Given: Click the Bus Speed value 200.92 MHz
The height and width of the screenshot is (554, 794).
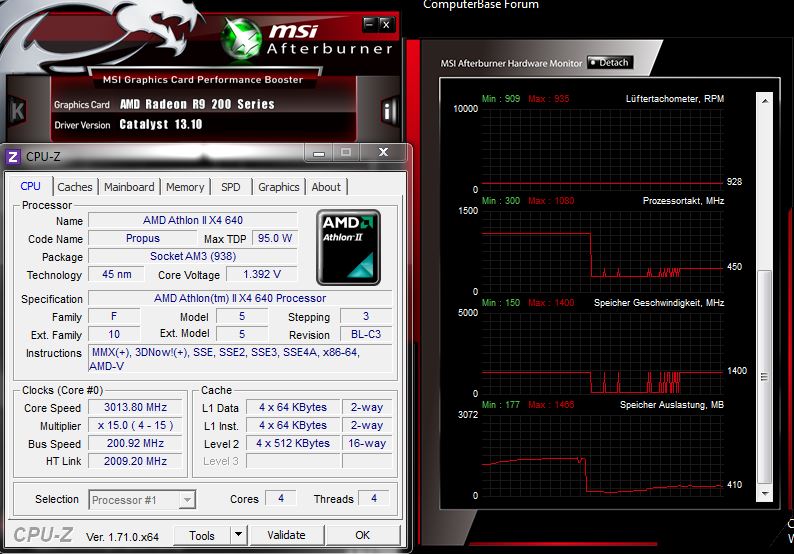Looking at the screenshot, I should [x=135, y=443].
